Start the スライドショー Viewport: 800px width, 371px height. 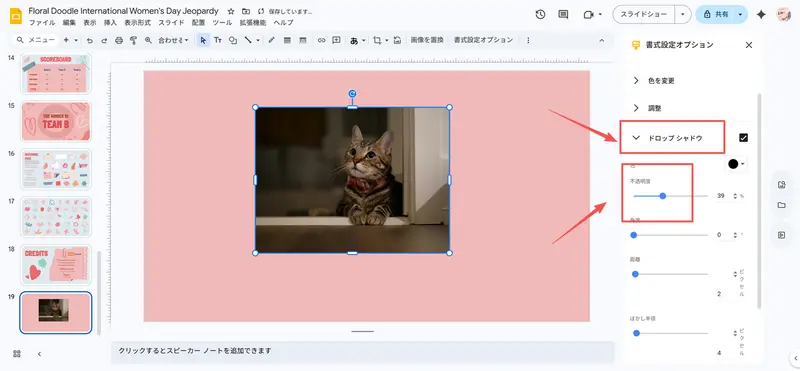[644, 14]
